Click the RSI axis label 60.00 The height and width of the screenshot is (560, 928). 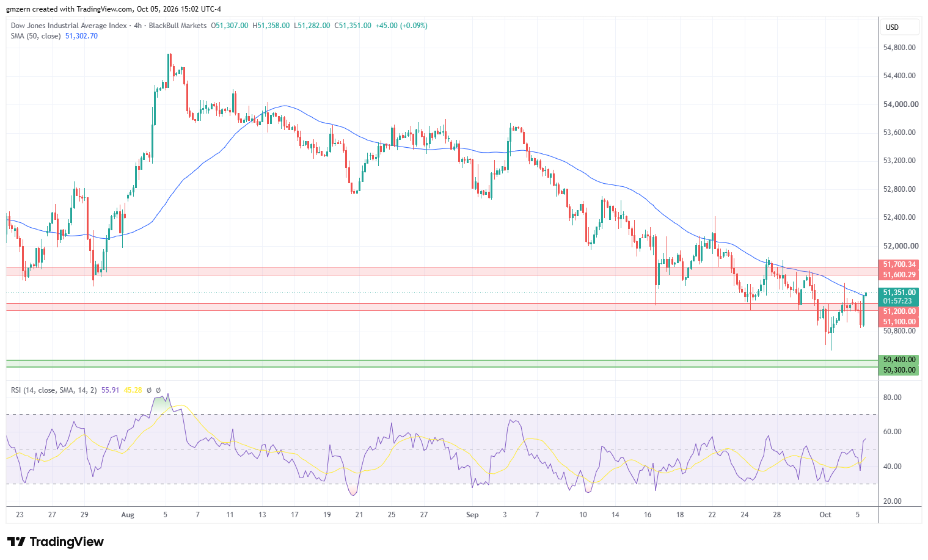892,432
